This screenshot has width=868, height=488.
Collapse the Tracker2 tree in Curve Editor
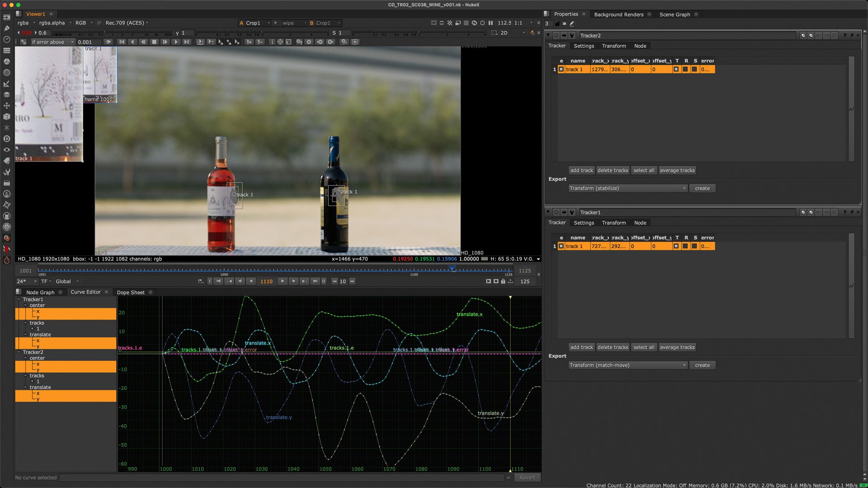click(19, 352)
